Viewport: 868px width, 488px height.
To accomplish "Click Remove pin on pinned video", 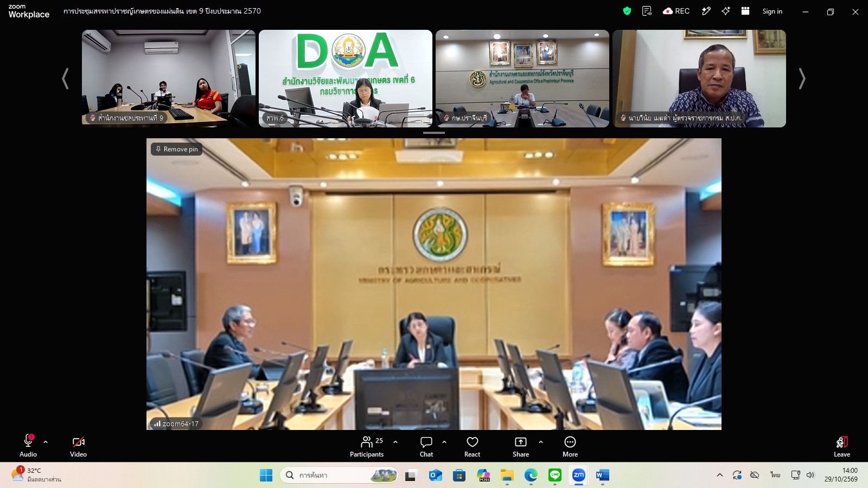I will coord(176,149).
